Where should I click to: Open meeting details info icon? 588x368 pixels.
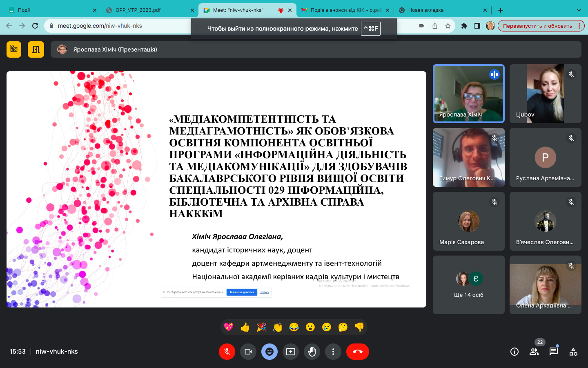(x=514, y=352)
